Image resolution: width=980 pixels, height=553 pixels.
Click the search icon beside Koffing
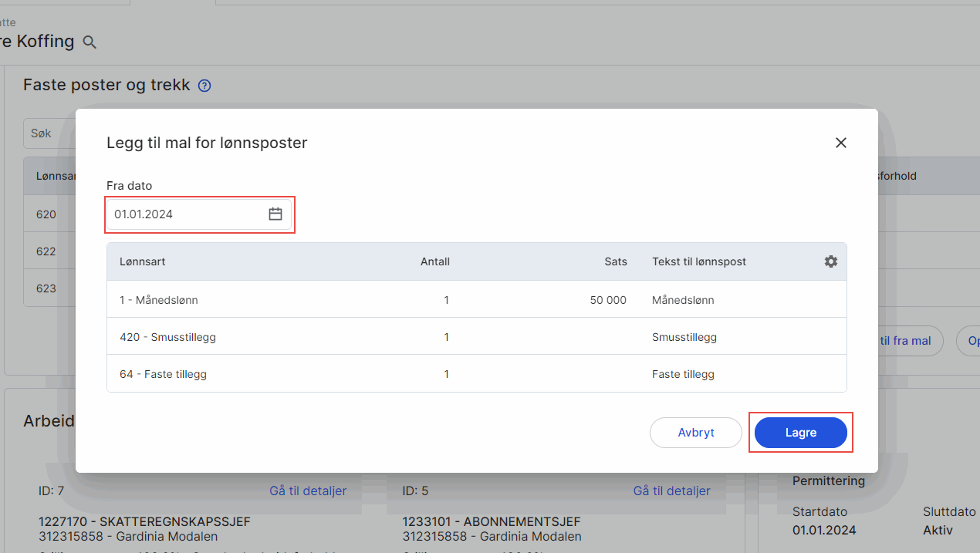(90, 42)
